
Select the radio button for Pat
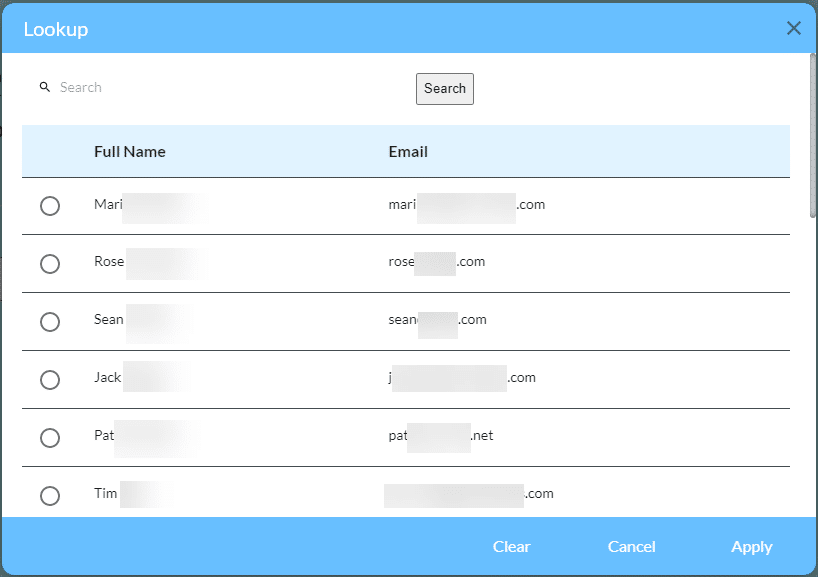[x=50, y=438]
